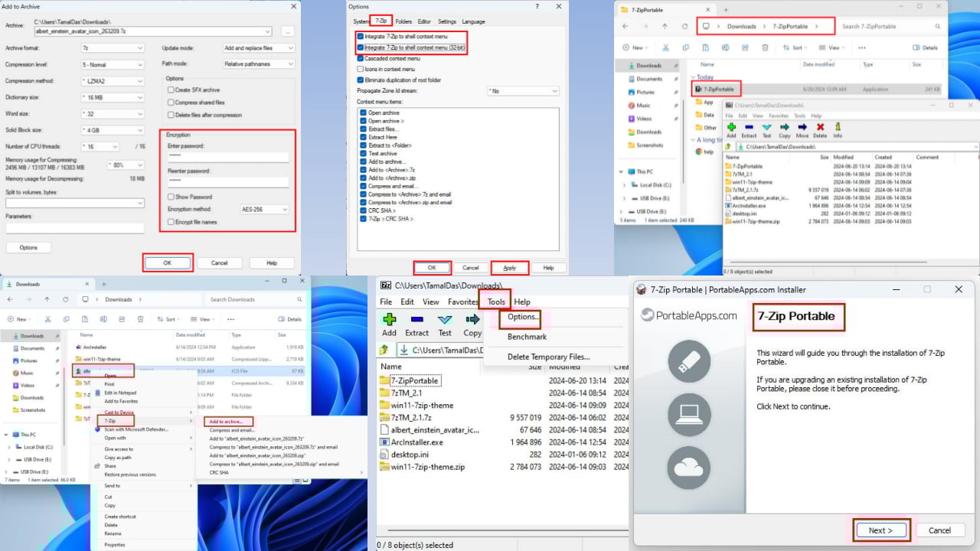Click Apply in the Options dialog
The height and width of the screenshot is (551, 980).
[510, 268]
